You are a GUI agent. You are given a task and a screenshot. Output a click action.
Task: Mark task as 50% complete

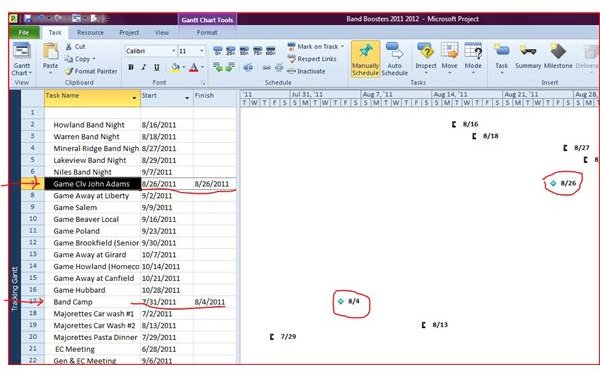(x=244, y=51)
